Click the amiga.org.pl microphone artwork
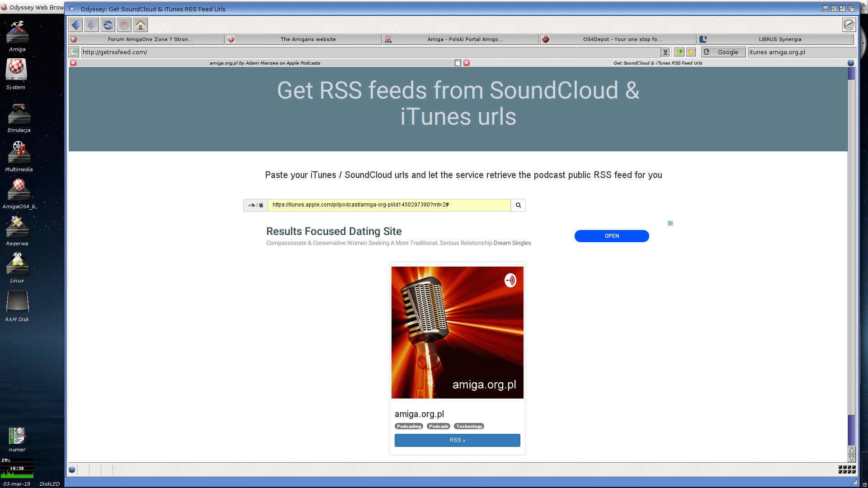Viewport: 868px width, 488px height. click(457, 333)
